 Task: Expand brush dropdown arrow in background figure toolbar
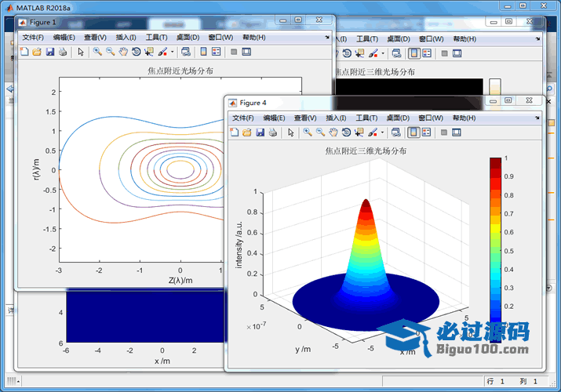click(x=383, y=54)
